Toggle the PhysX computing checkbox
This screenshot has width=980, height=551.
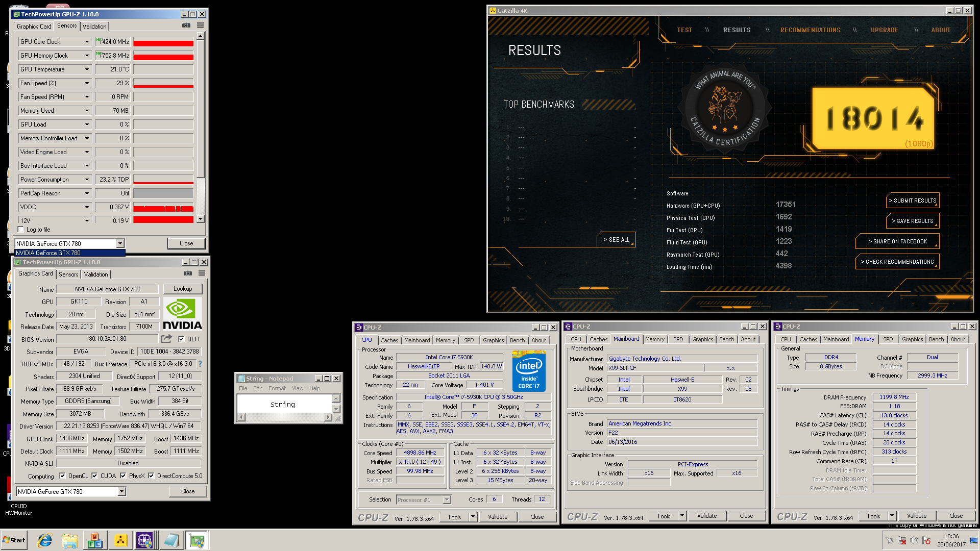pos(123,476)
